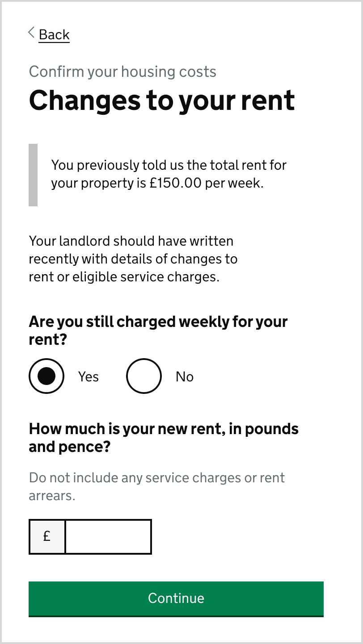Screen dimensions: 363x644
Task: Click the back chevron arrow icon
Action: pos(31,33)
